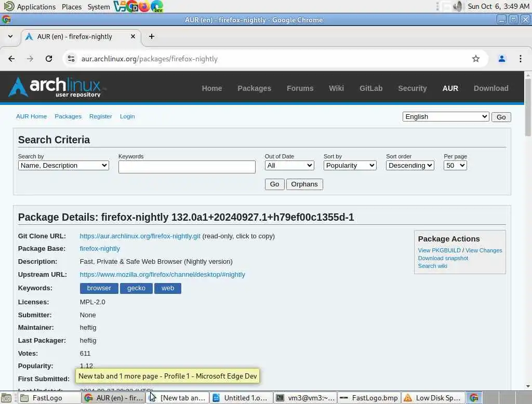Open View Changes link

[x=484, y=250]
